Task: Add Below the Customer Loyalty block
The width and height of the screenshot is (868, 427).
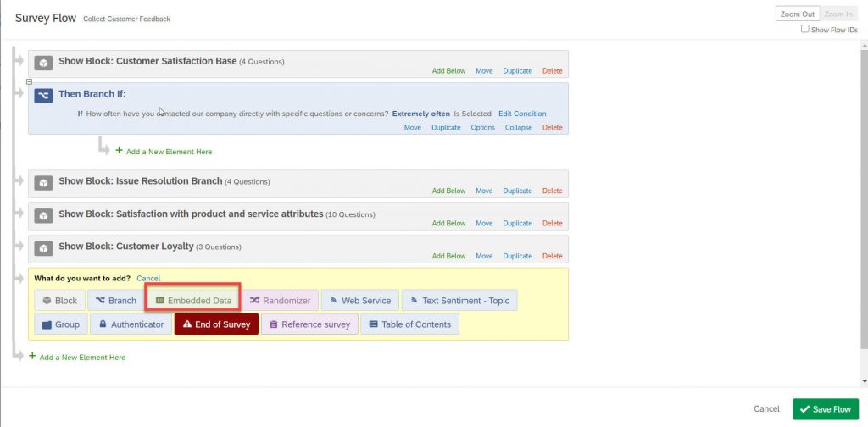Action: [x=449, y=256]
